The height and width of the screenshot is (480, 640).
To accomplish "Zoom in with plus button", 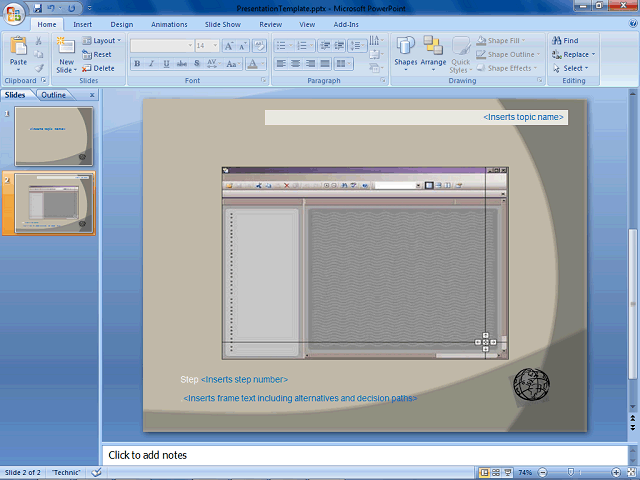I will (616, 472).
